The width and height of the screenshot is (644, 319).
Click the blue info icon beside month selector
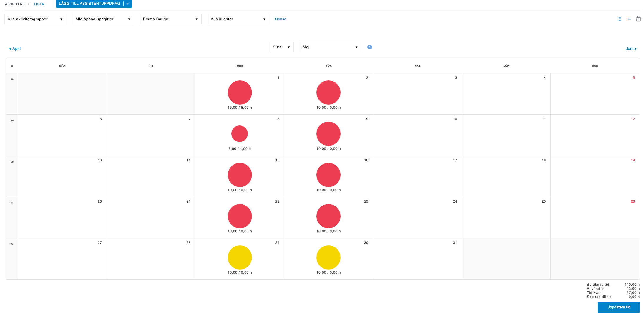[x=370, y=47]
